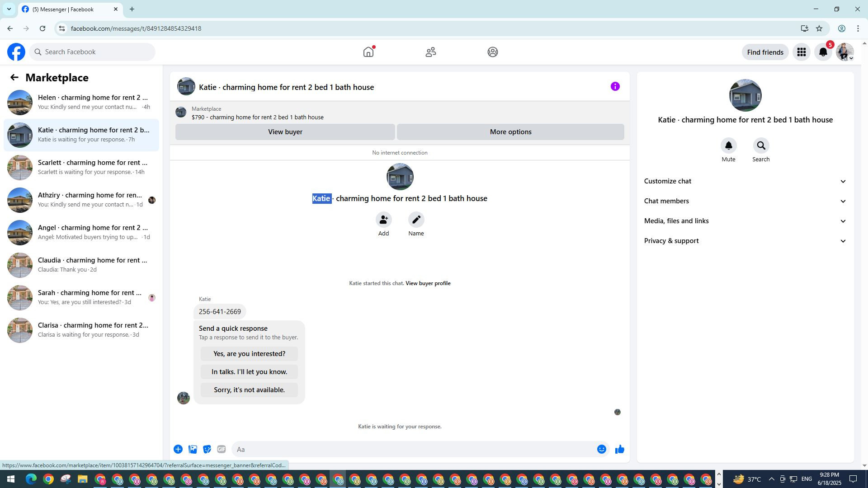
Task: Open Angel's charming home conversation
Action: click(81, 232)
